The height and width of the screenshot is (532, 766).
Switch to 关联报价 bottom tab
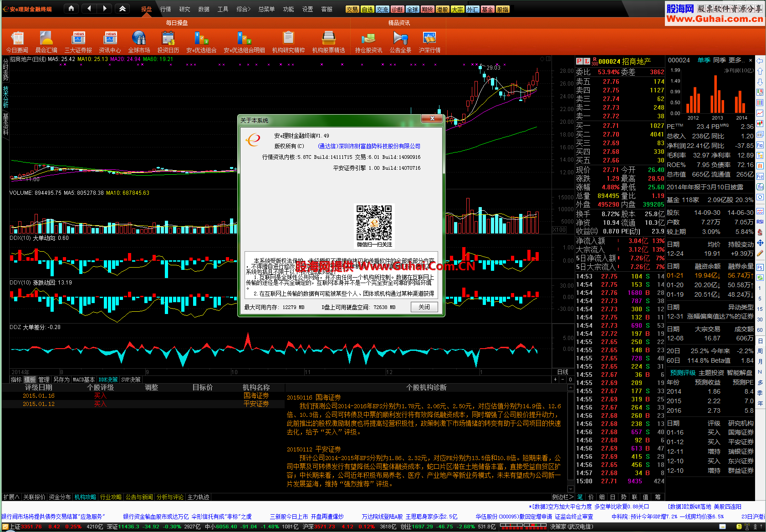tap(34, 497)
